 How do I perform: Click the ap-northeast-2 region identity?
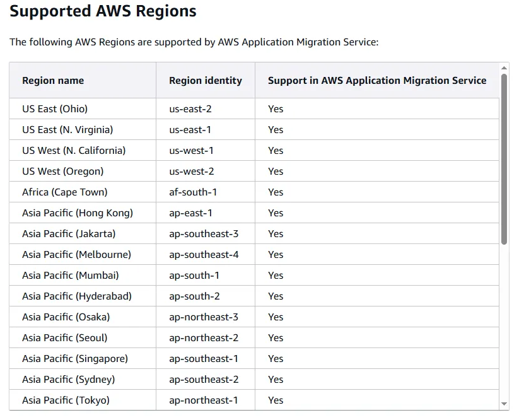pos(204,338)
